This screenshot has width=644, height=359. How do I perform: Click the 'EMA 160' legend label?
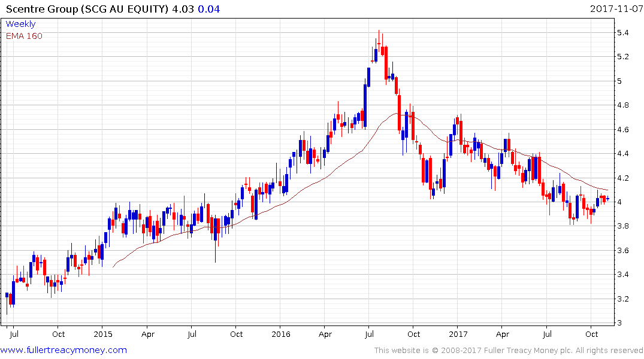click(24, 36)
